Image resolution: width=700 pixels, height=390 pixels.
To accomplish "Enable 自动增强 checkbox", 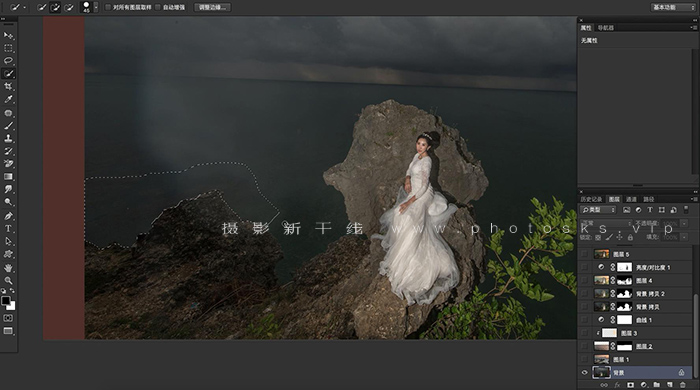I will [x=158, y=7].
